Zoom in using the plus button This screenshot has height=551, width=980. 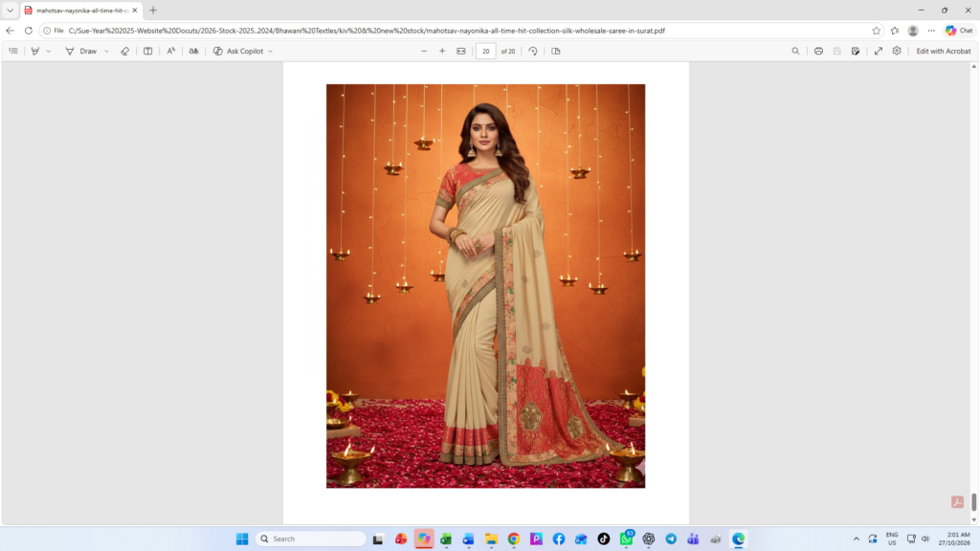point(442,52)
